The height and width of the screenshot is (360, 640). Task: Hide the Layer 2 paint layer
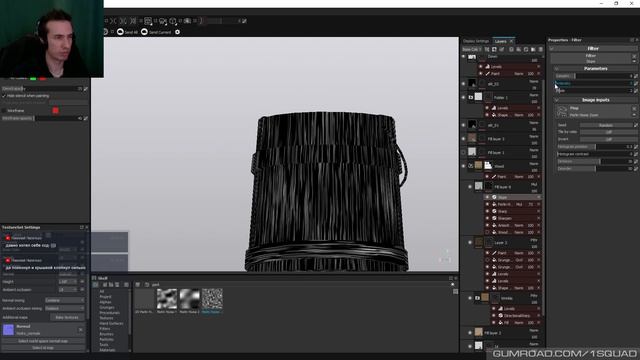pyautogui.click(x=470, y=242)
